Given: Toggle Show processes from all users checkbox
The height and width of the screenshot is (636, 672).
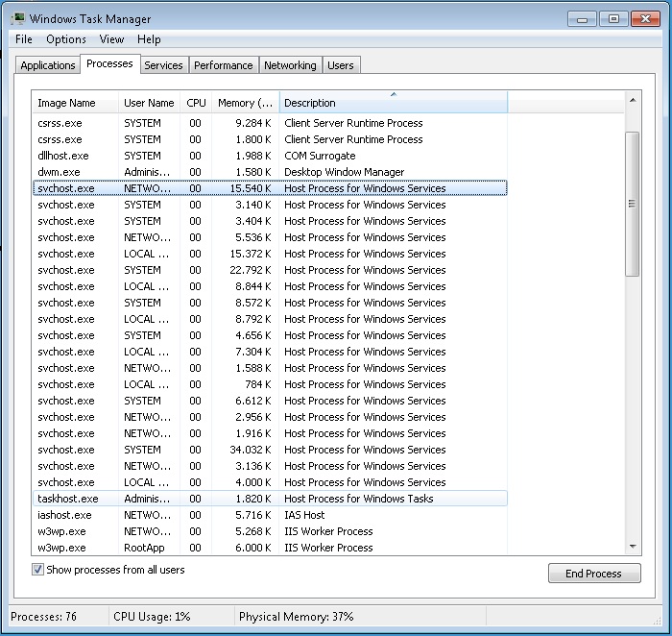Looking at the screenshot, I should 37,570.
